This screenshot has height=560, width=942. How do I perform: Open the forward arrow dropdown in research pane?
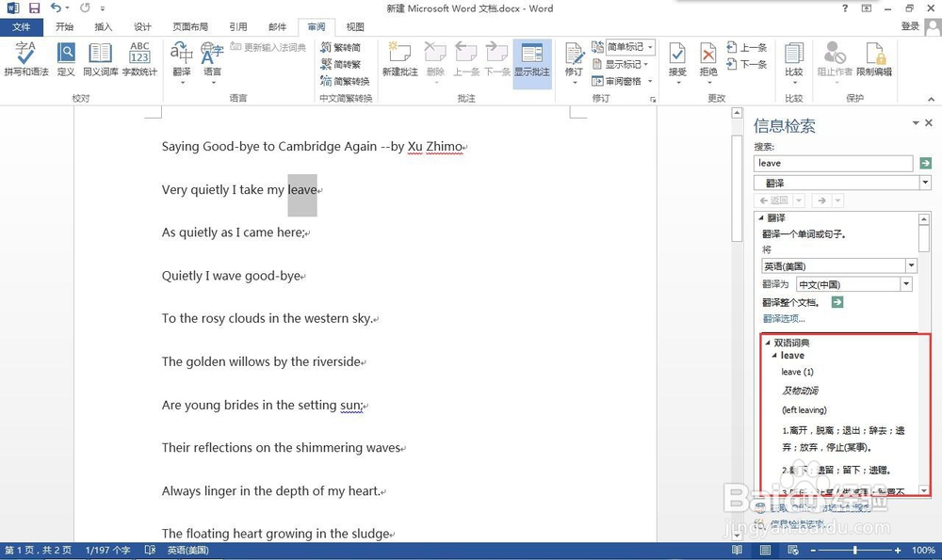coord(837,200)
